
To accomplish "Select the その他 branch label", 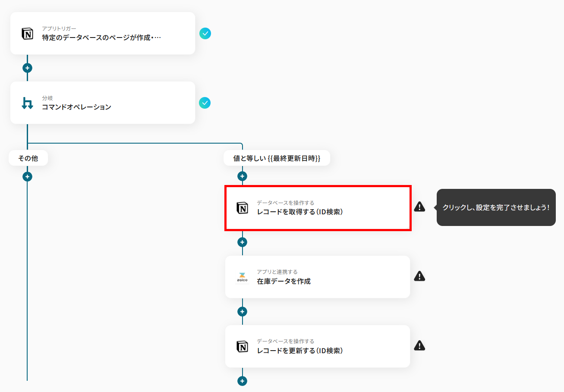I will click(28, 158).
